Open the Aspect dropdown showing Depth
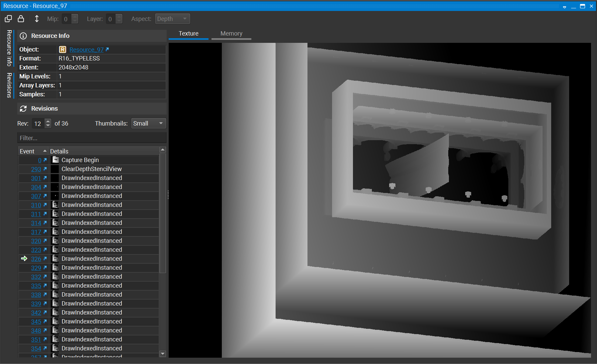 point(172,19)
